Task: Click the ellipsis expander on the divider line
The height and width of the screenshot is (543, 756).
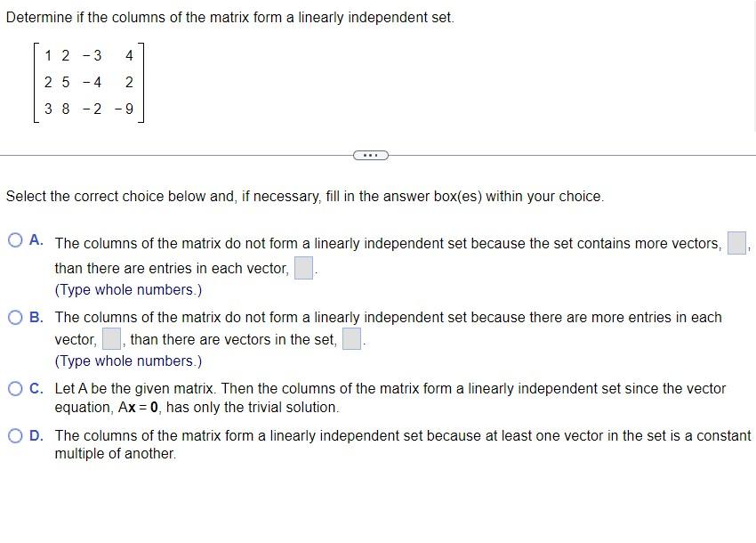Action: pyautogui.click(x=370, y=154)
